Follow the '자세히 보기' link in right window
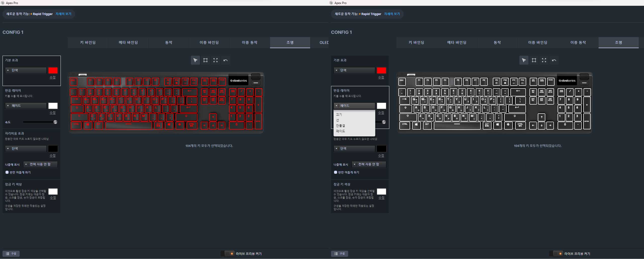Screen dimensions: 644x259 [392, 14]
